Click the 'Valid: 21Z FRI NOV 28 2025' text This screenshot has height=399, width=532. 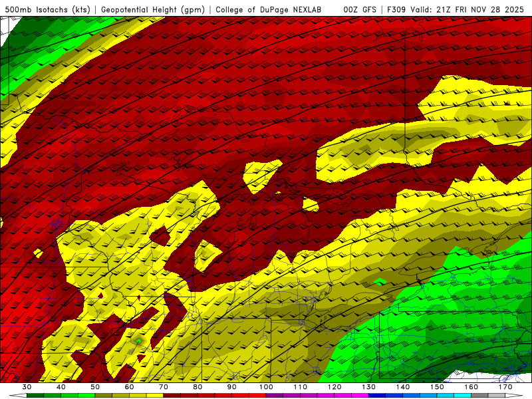coord(467,10)
